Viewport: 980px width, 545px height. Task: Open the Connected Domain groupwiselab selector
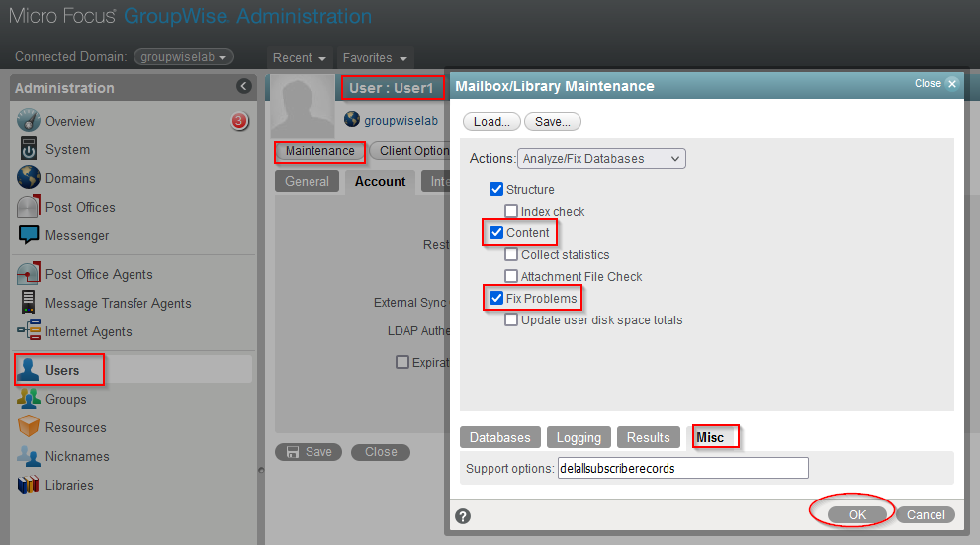184,57
